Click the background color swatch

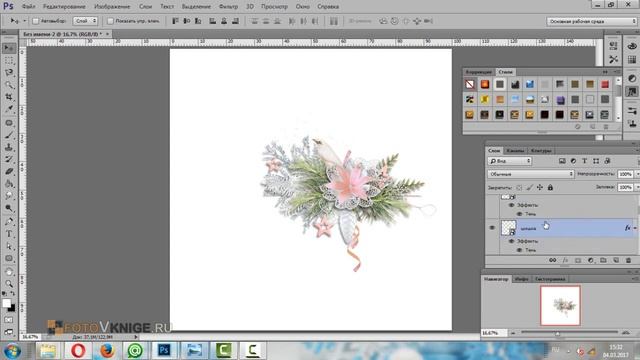coord(12,309)
